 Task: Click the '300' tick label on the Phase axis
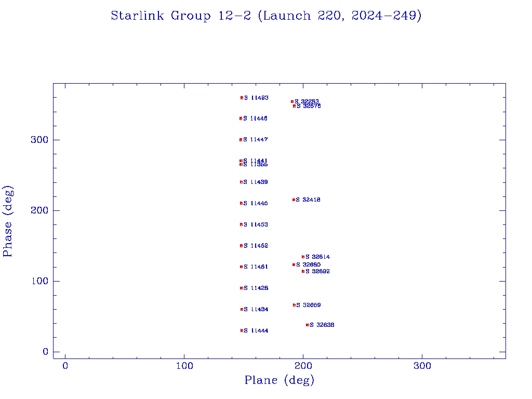click(39, 140)
